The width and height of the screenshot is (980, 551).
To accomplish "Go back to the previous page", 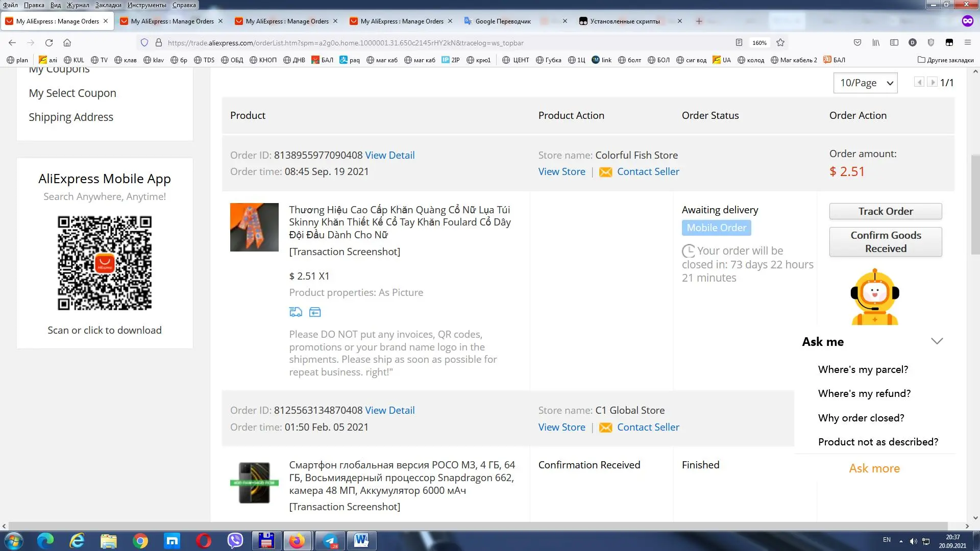I will pos(12,43).
